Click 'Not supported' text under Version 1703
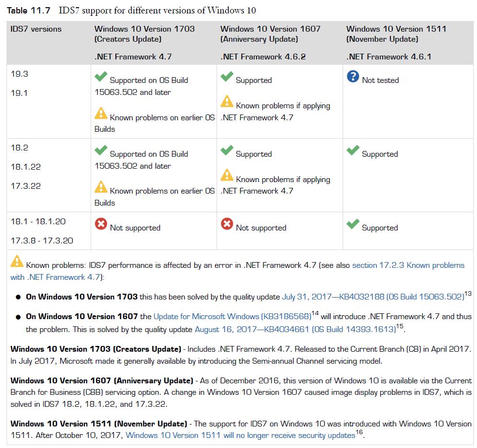477x448 pixels. pyautogui.click(x=135, y=228)
